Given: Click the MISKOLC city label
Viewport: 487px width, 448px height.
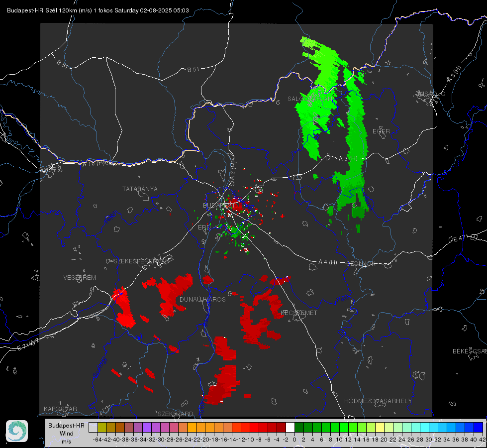Looking at the screenshot, I should click(x=431, y=94).
